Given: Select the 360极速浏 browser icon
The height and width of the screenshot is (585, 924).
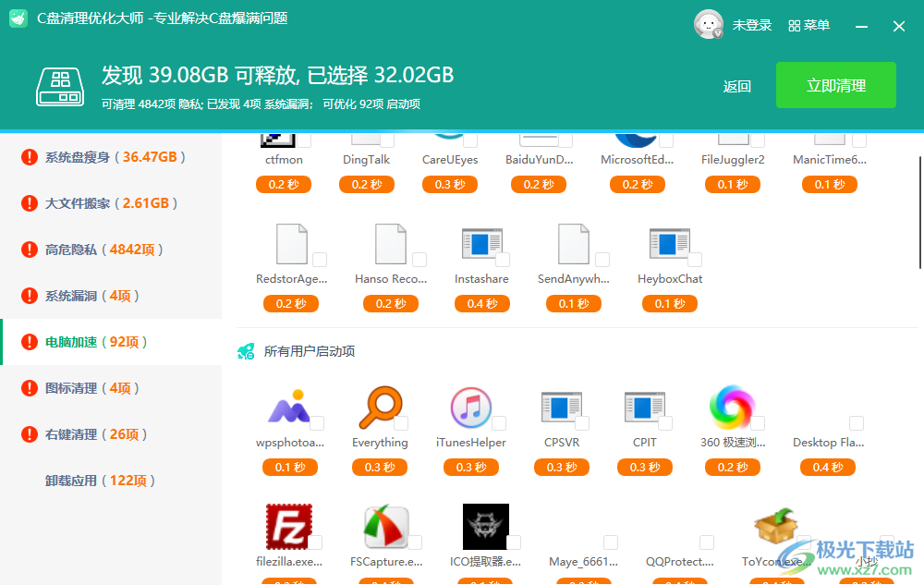Looking at the screenshot, I should (733, 408).
